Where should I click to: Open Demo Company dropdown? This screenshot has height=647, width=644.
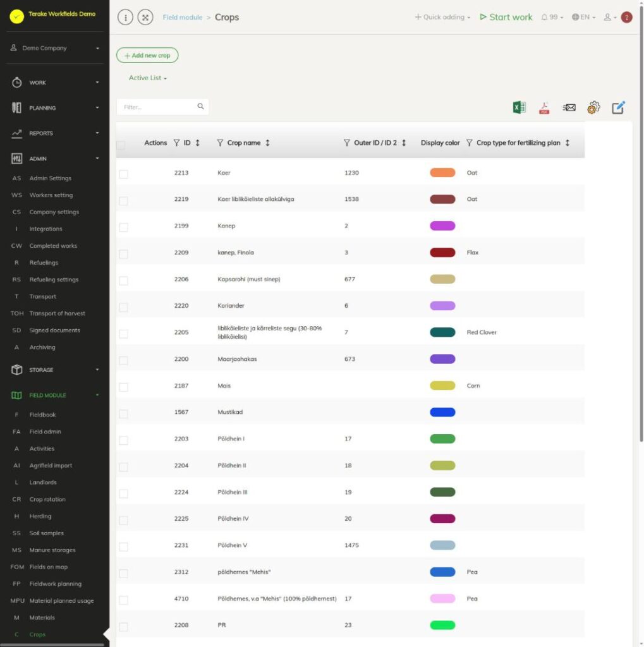(54, 48)
